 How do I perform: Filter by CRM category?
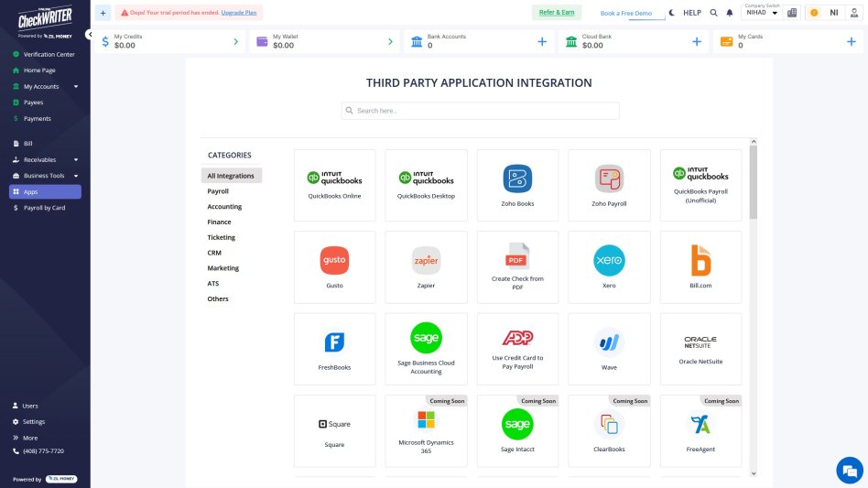pos(214,253)
